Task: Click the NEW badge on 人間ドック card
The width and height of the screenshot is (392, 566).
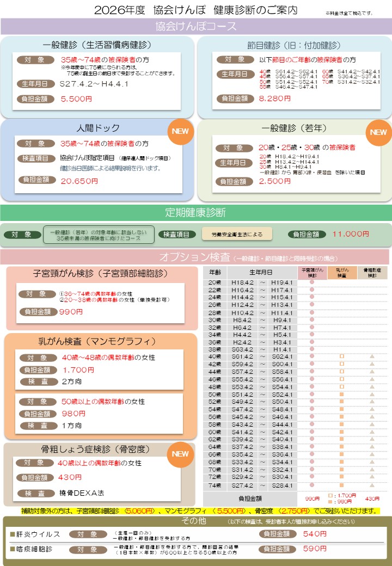Action: (180, 131)
